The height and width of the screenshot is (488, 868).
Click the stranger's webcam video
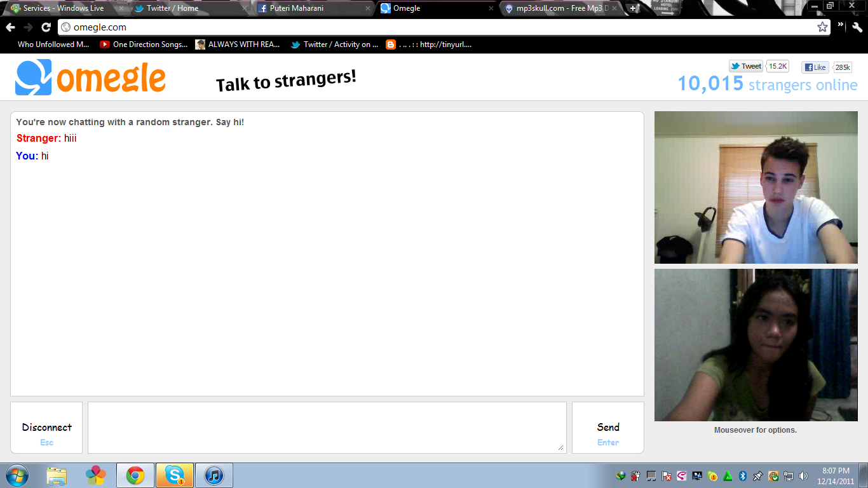[x=756, y=187]
